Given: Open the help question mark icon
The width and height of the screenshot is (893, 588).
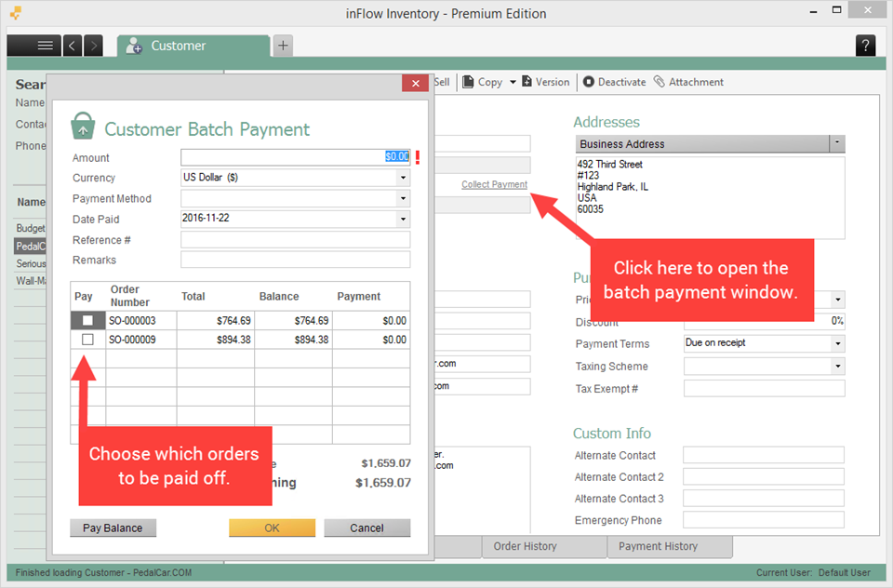Looking at the screenshot, I should [865, 45].
